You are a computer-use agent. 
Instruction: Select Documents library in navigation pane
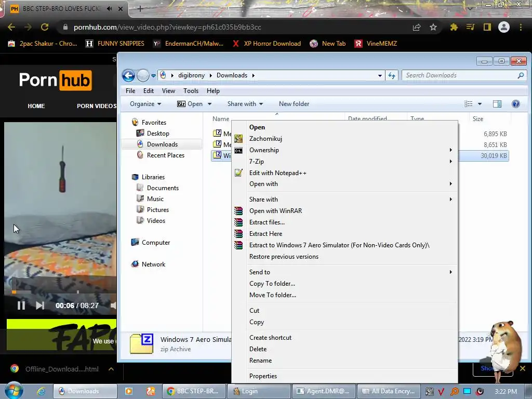tap(163, 188)
